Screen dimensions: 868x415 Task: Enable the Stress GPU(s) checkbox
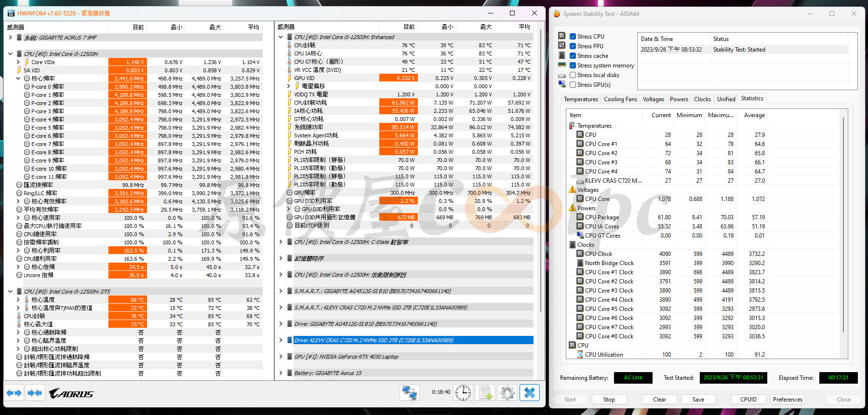coord(573,85)
